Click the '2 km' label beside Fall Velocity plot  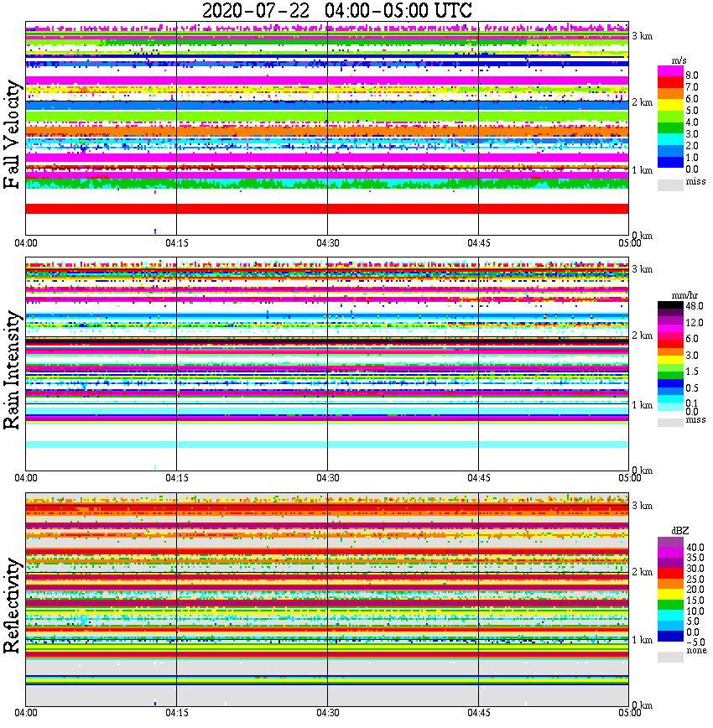pyautogui.click(x=643, y=102)
